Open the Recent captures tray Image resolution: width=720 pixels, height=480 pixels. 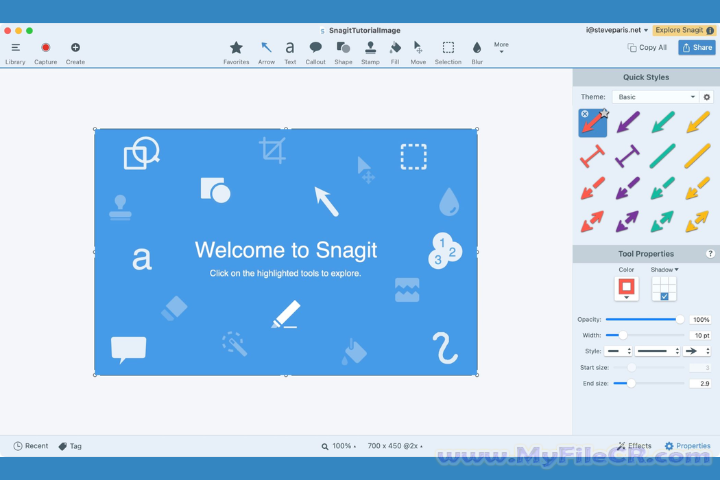(x=31, y=446)
